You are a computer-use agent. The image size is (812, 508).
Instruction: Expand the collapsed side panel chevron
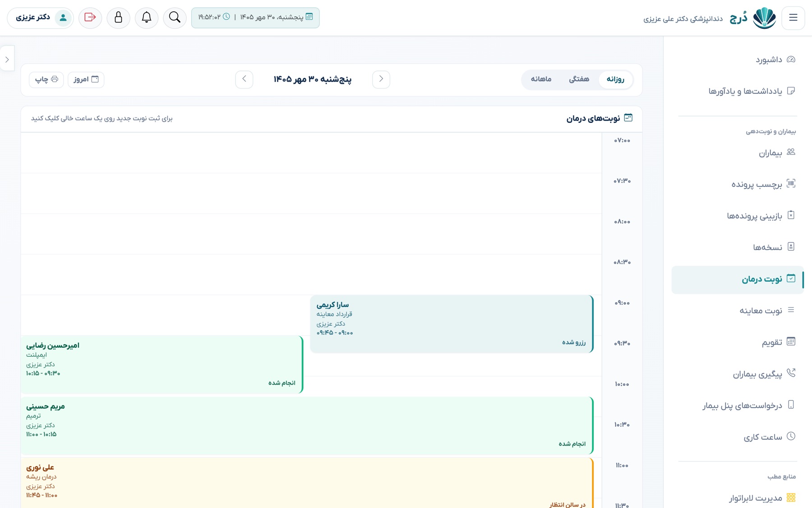(x=7, y=59)
